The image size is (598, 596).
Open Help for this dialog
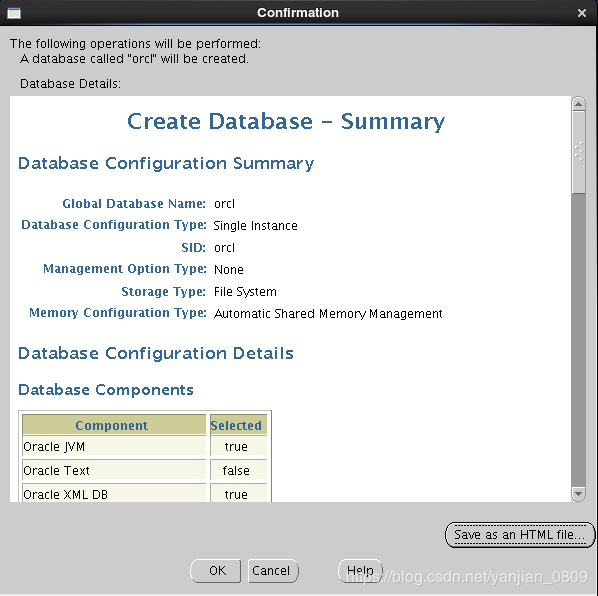click(360, 570)
